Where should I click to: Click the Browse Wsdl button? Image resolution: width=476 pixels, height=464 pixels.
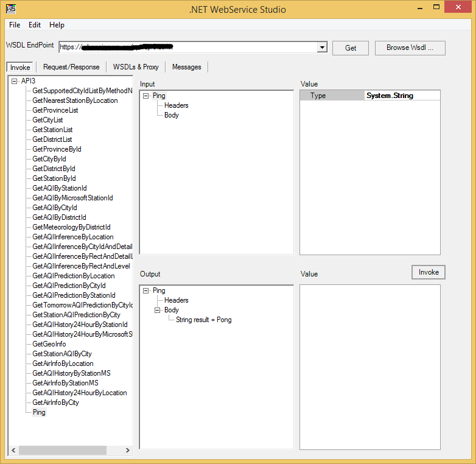point(410,47)
